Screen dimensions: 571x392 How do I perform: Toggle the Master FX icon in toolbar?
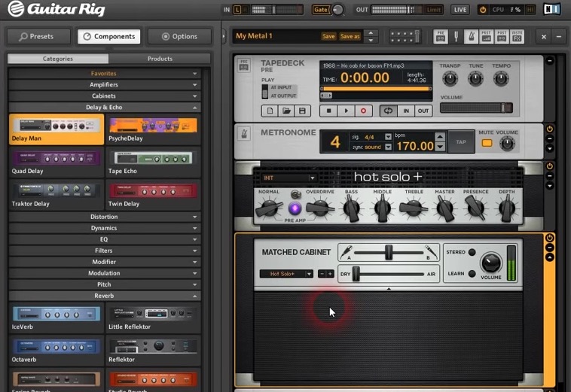click(517, 36)
